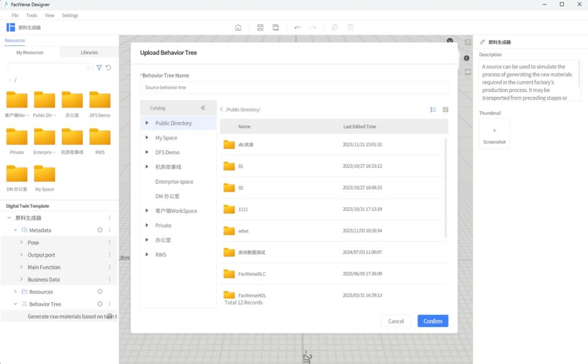Click the info icon beside Metadata
Viewport: 588px width, 364px height.
[99, 230]
